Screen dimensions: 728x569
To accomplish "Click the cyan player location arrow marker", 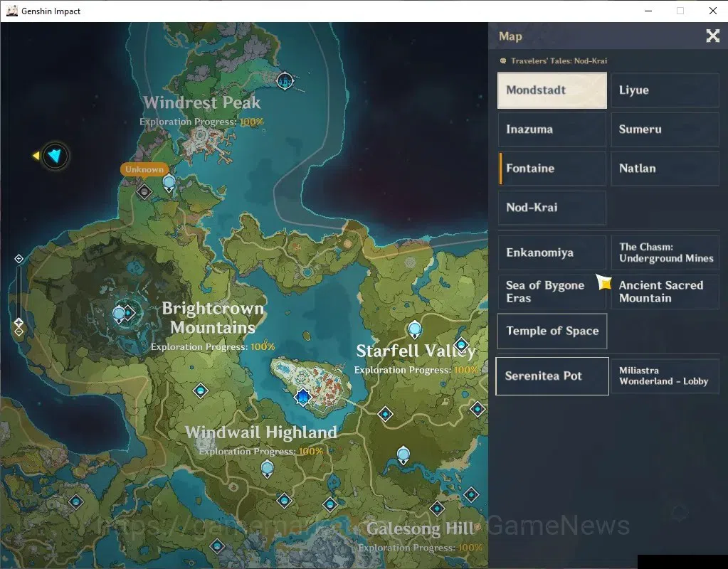I will (x=55, y=156).
